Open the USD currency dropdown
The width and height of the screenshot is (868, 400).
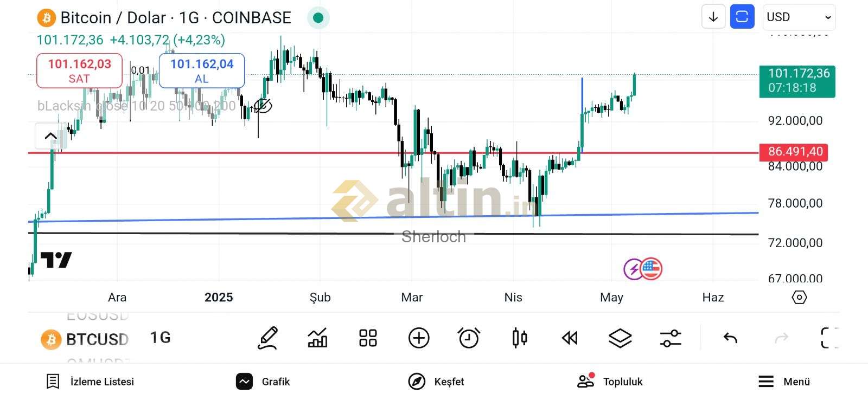[799, 17]
